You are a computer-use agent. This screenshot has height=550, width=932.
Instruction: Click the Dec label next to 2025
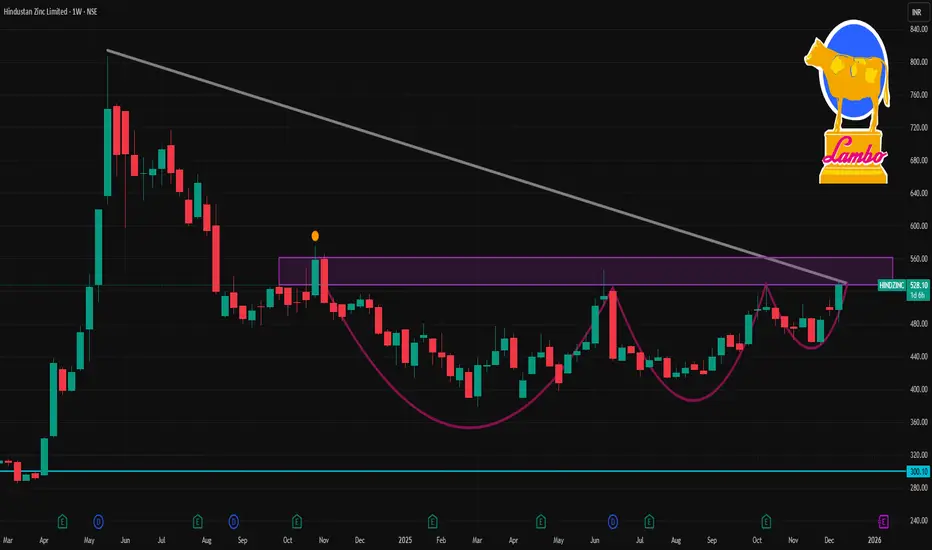pos(360,540)
